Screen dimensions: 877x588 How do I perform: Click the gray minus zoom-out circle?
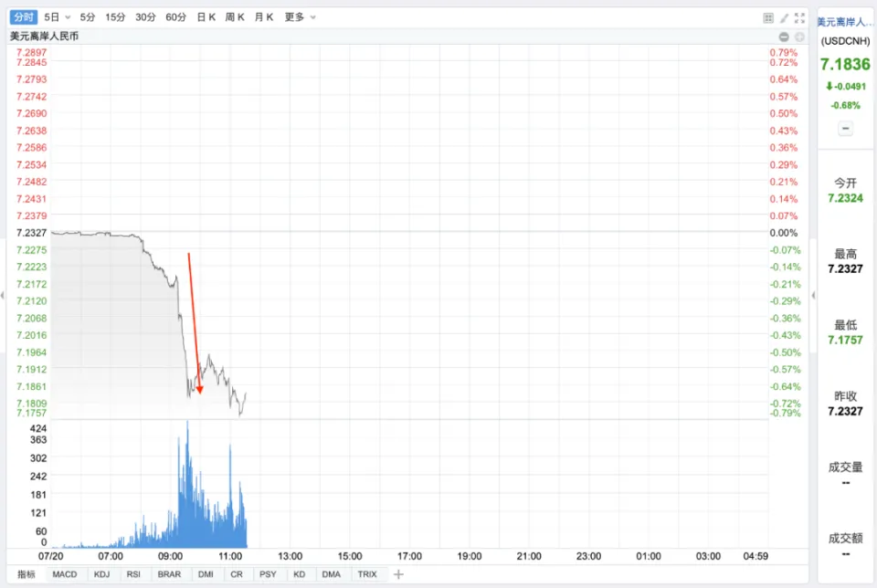[784, 37]
